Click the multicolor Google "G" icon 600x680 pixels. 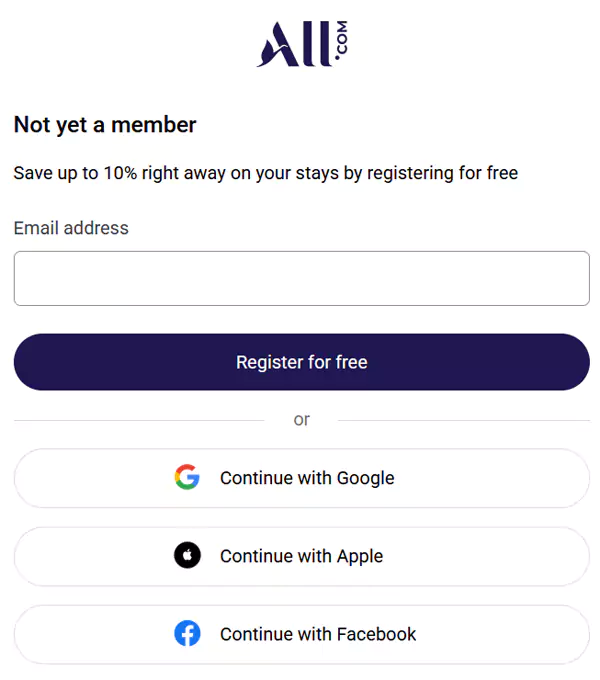click(x=187, y=477)
